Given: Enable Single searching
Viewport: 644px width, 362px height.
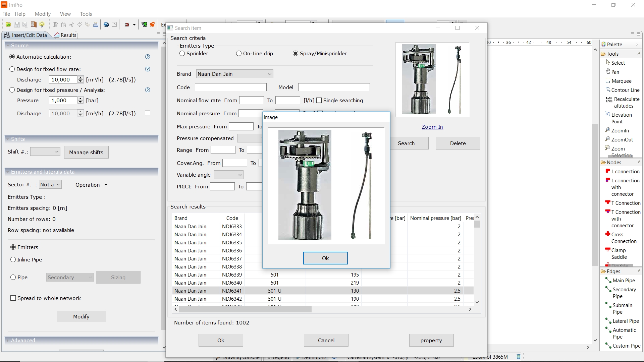Looking at the screenshot, I should coord(319,100).
